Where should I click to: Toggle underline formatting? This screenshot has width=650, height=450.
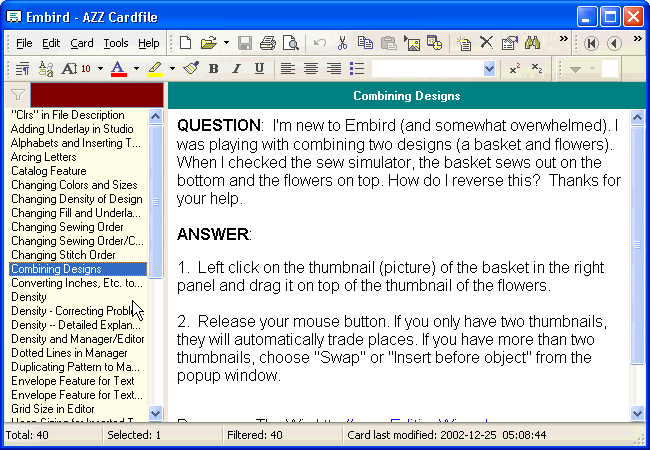(259, 69)
